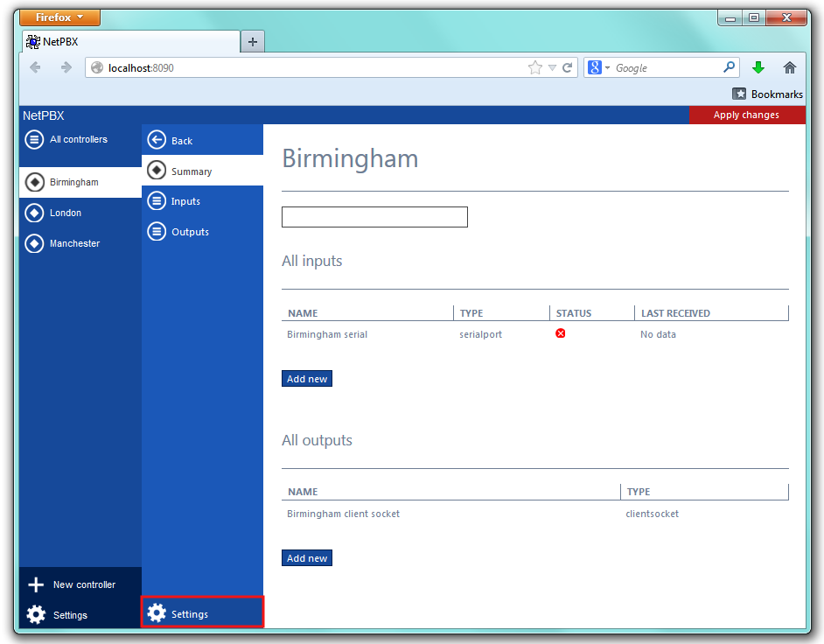Viewport: 824px width, 644px height.
Task: Click the New controller plus icon
Action: 36,584
